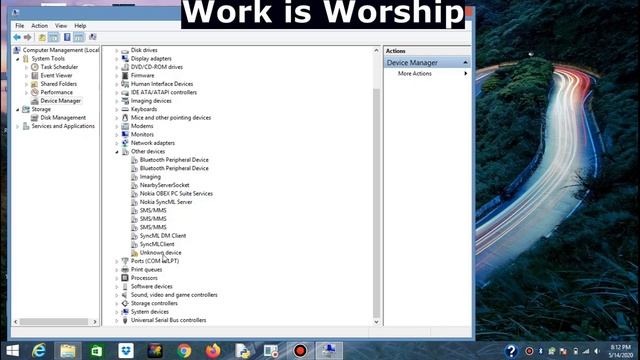Select Task Scheduler in the console tree
Screen dimensions: 640x360
click(59, 67)
